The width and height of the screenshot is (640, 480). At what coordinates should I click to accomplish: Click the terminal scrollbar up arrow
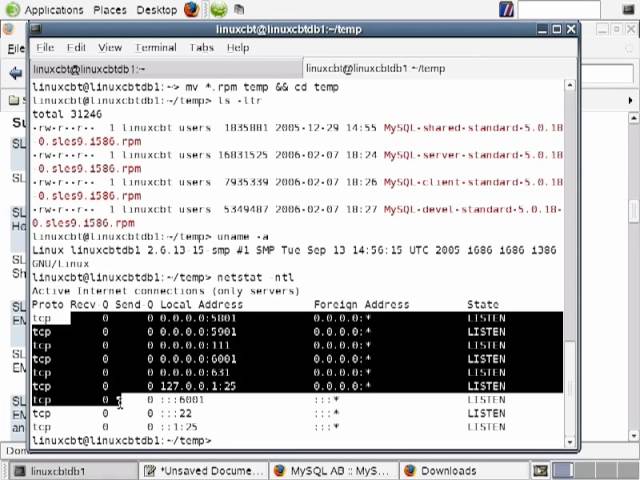570,85
